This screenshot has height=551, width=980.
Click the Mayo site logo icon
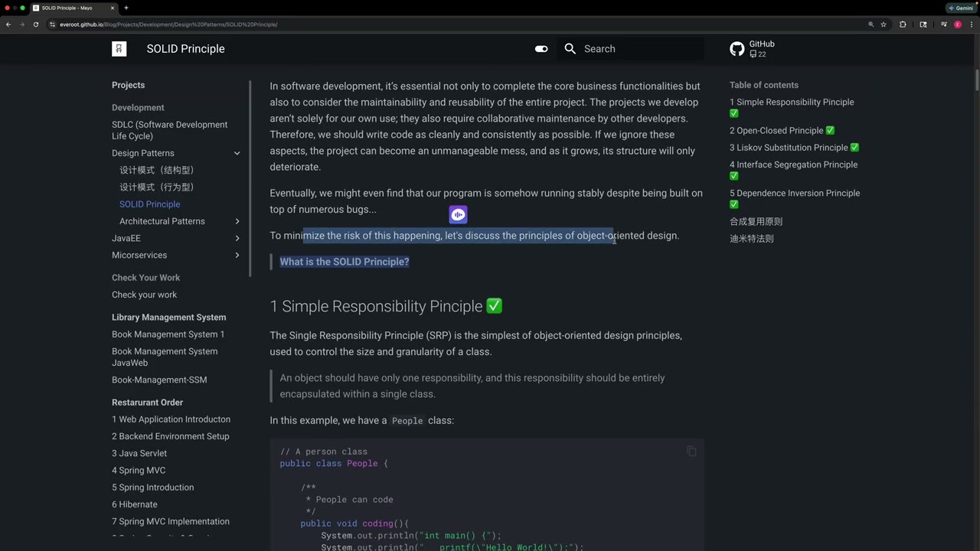point(119,49)
